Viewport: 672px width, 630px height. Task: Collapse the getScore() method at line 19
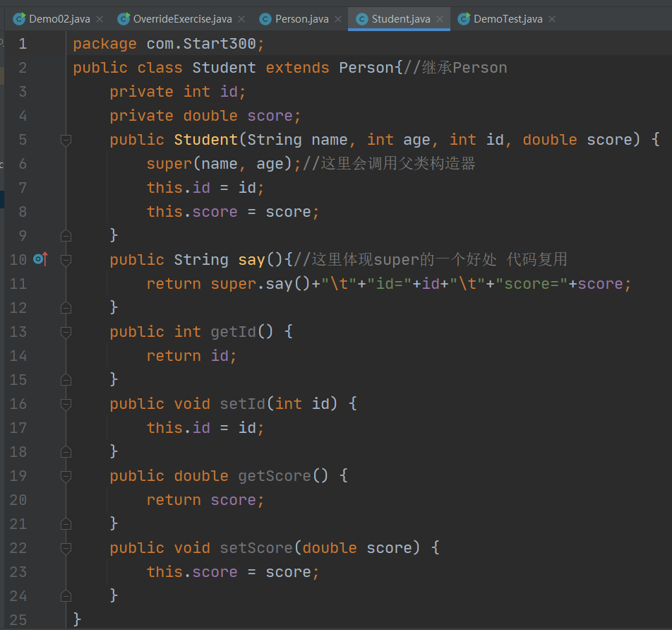(x=66, y=476)
